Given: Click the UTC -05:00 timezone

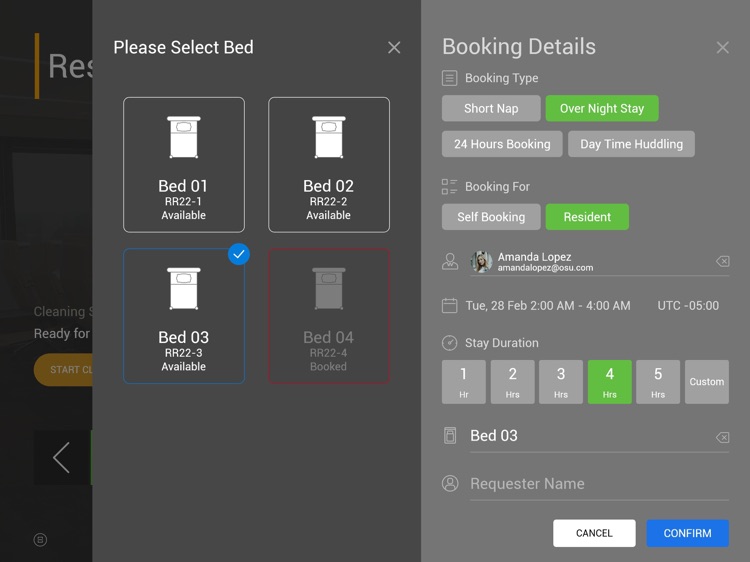Looking at the screenshot, I should (688, 306).
